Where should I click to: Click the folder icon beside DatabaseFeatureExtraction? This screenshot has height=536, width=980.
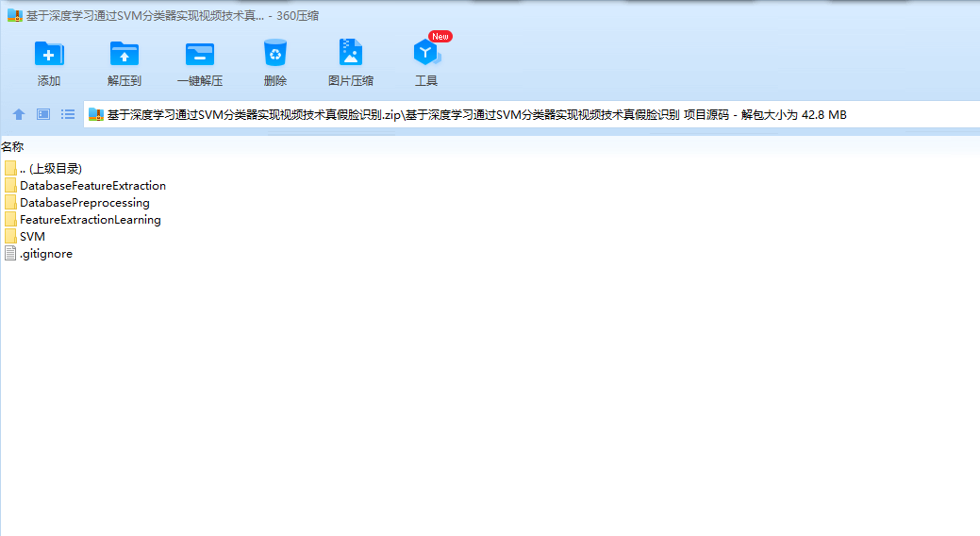point(10,185)
